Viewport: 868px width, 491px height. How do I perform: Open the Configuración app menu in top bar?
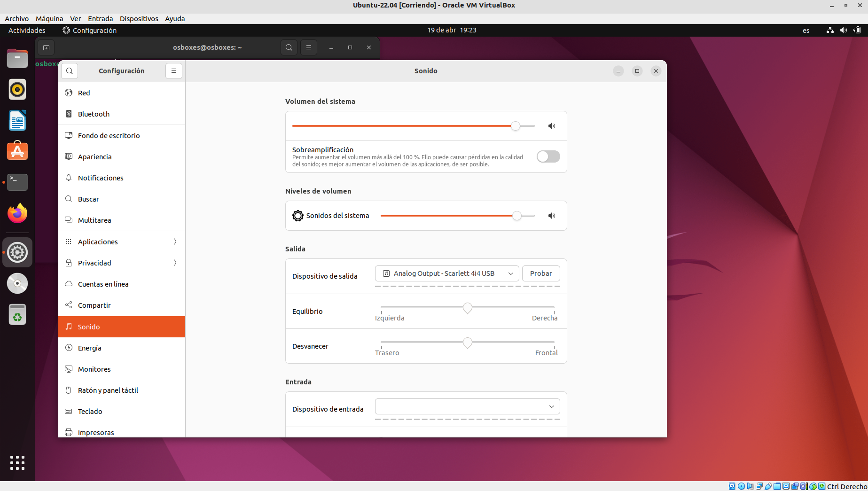point(89,31)
